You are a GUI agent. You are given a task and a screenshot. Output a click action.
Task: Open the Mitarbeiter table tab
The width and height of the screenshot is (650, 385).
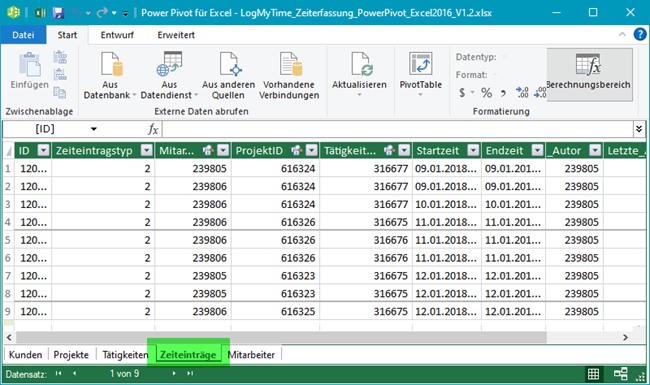pos(251,355)
